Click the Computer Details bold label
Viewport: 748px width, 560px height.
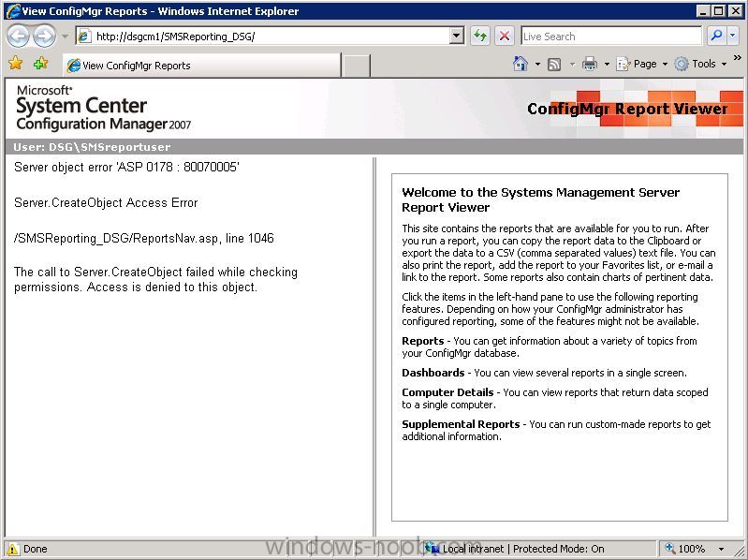[x=447, y=392]
